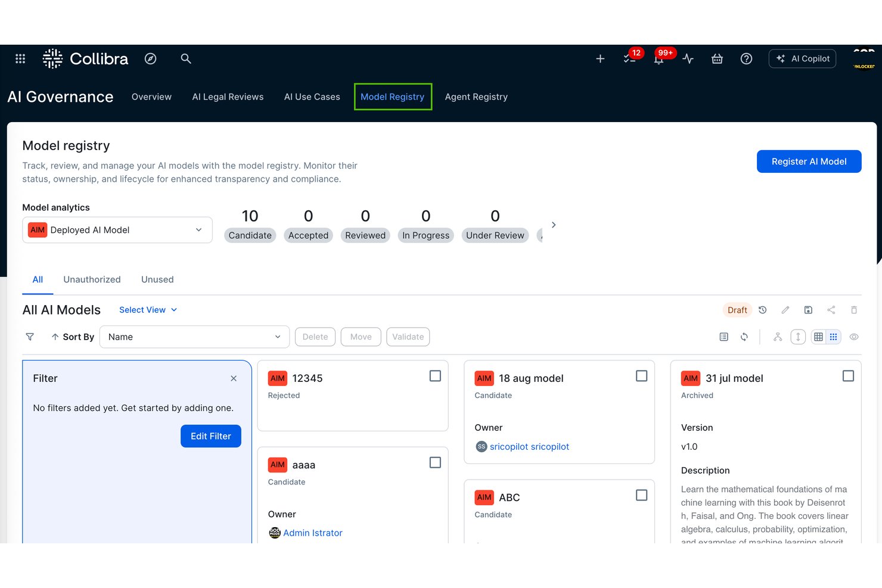Click the Under Review status pill
This screenshot has width=882, height=588.
coord(495,235)
